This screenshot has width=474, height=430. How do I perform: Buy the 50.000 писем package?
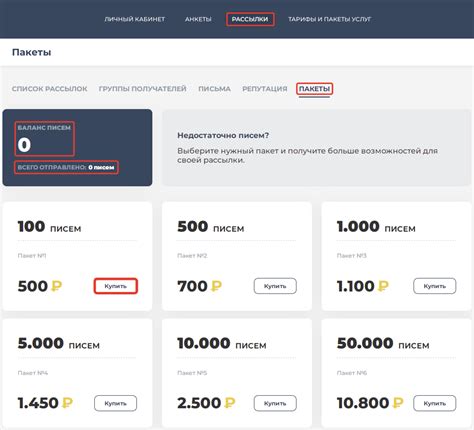435,403
